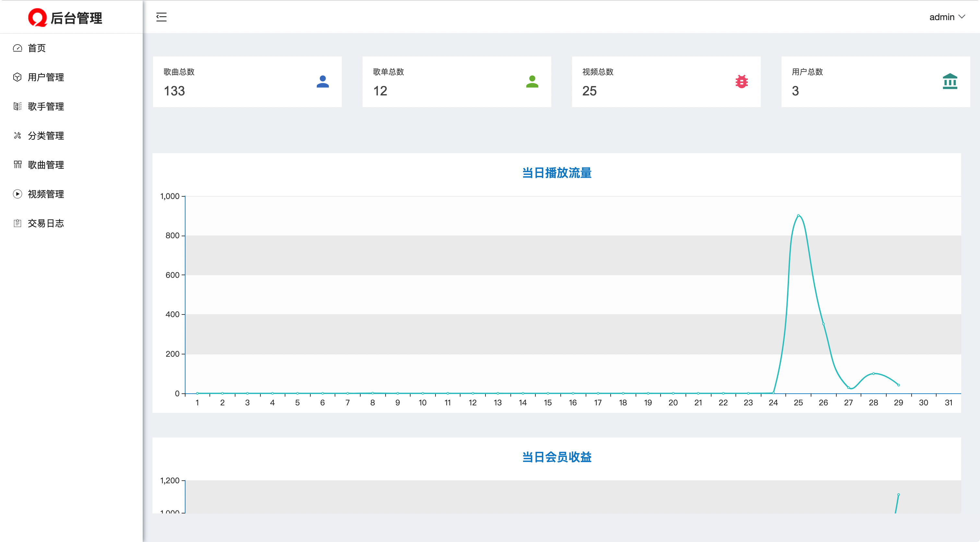Image resolution: width=980 pixels, height=542 pixels.
Task: Open 视频管理 menu item
Action: (71, 194)
